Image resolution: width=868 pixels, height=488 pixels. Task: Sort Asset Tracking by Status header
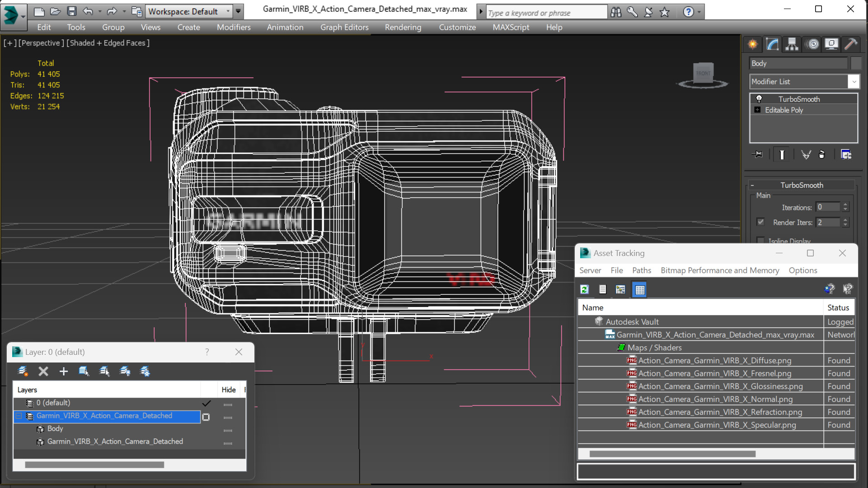(x=839, y=307)
